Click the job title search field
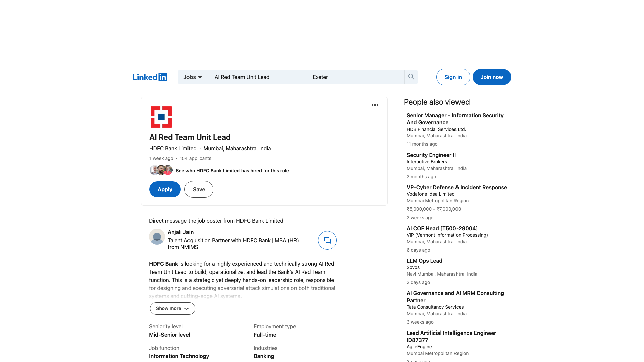This screenshot has width=644, height=362. (257, 77)
